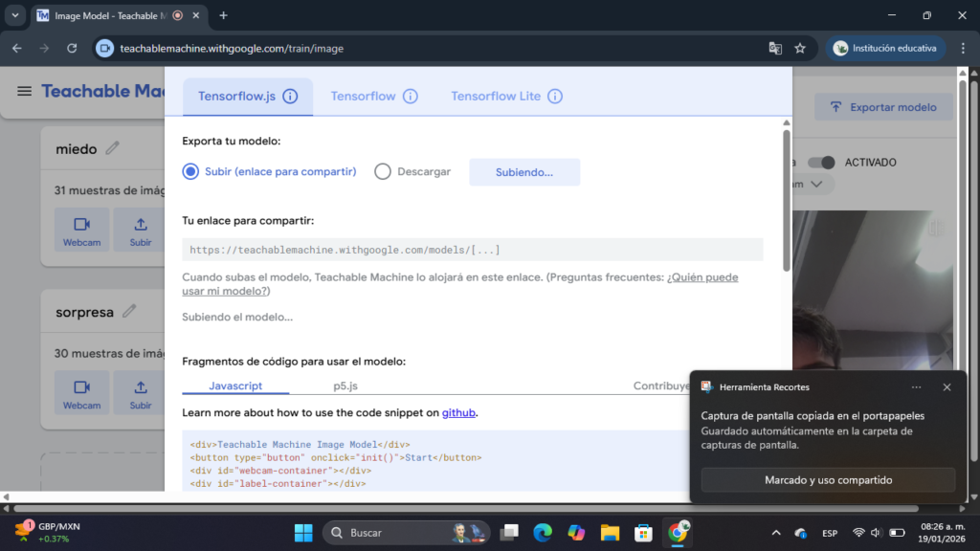
Task: Select the Descargar radio option
Action: click(383, 172)
